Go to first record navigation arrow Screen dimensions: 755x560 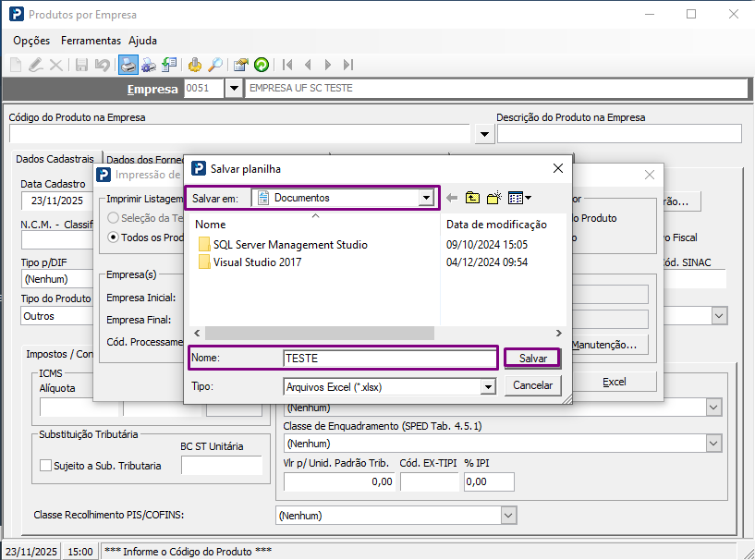(x=287, y=65)
